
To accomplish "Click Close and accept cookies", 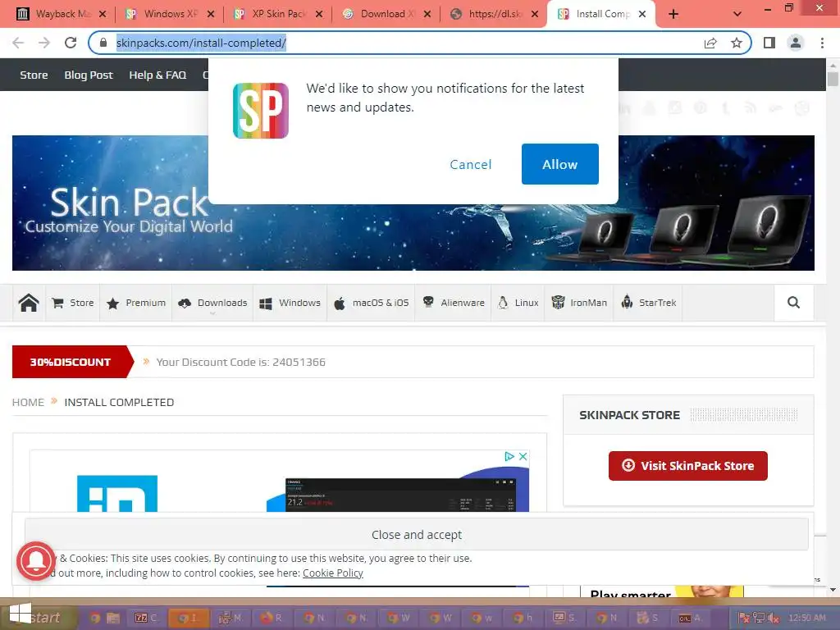I will (416, 535).
